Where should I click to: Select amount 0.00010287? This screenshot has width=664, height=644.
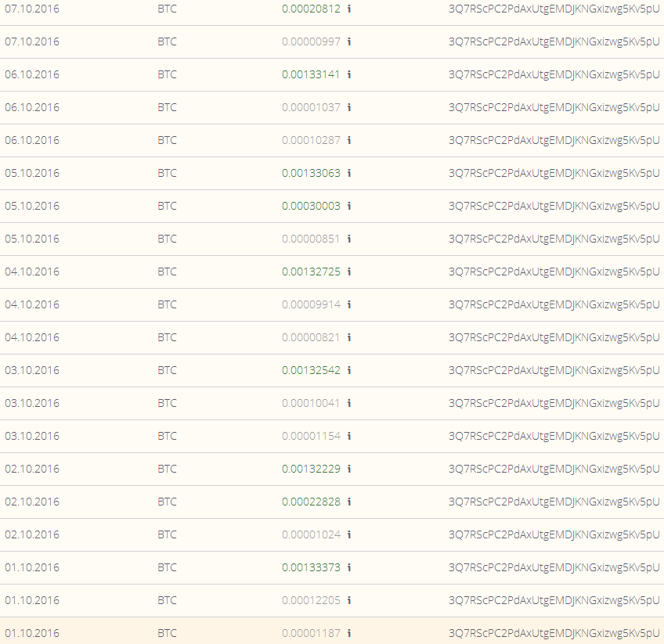click(x=311, y=140)
